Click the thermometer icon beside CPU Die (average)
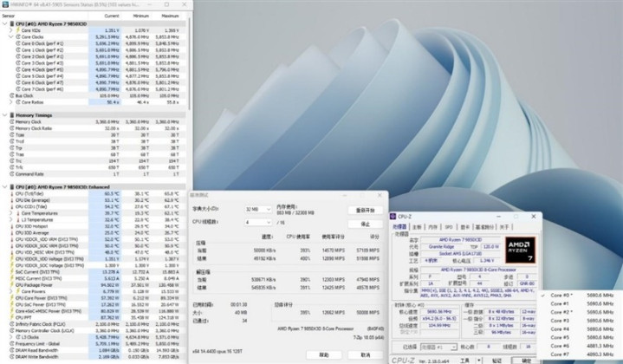The width and height of the screenshot is (623, 364). [12, 200]
